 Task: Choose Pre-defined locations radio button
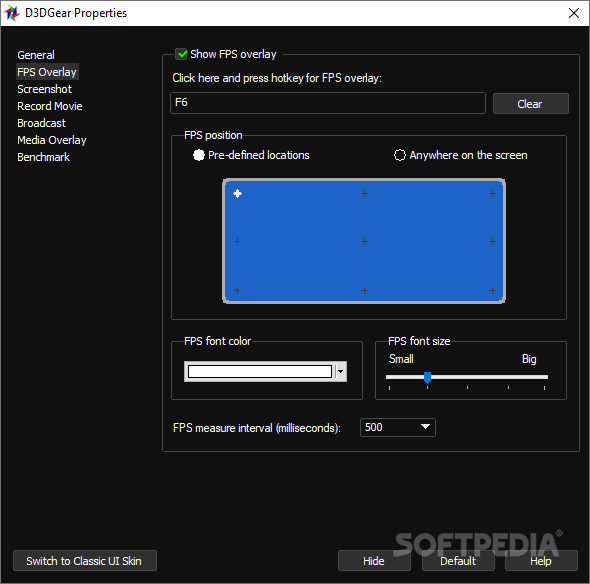coord(199,155)
